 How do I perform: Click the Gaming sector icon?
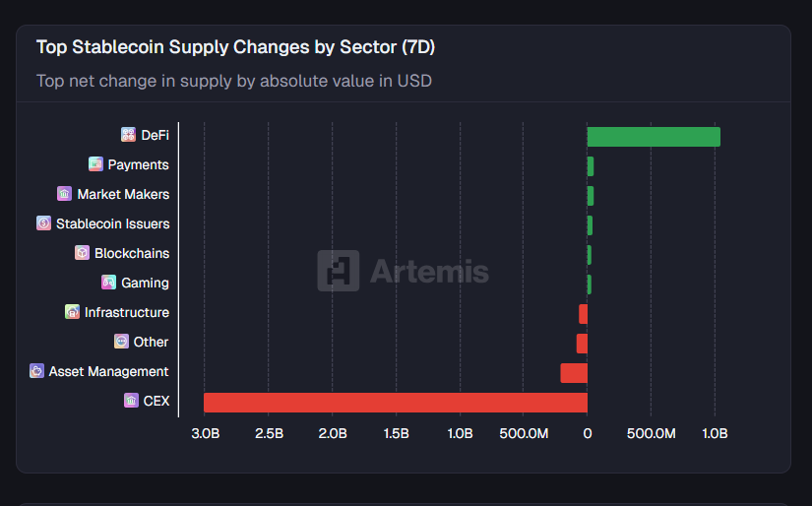(x=108, y=283)
